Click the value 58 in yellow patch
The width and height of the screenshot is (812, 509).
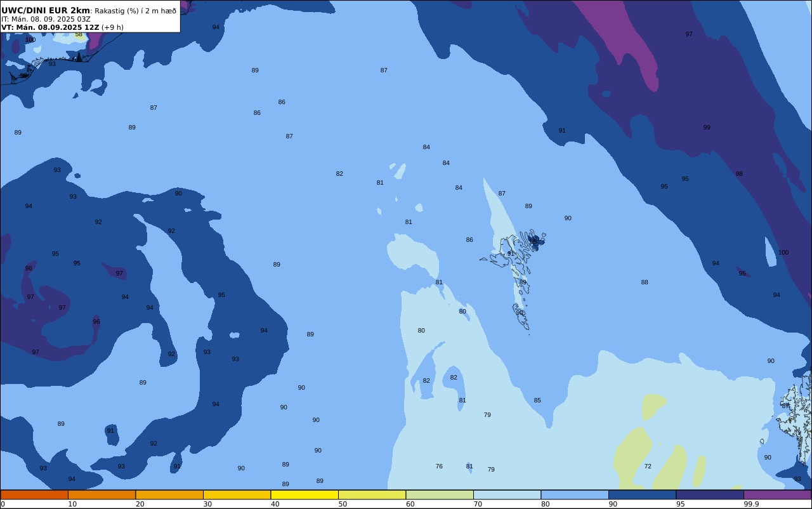79,34
